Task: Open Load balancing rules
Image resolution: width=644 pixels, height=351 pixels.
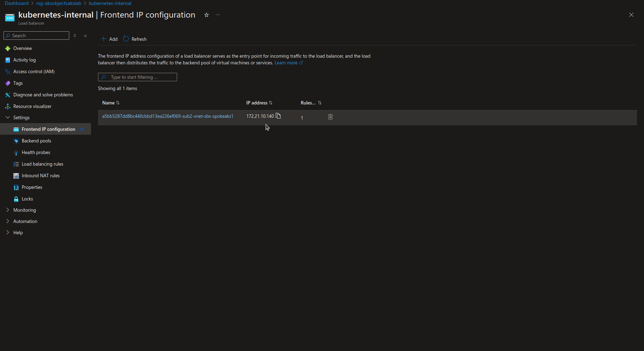Action: pyautogui.click(x=43, y=164)
